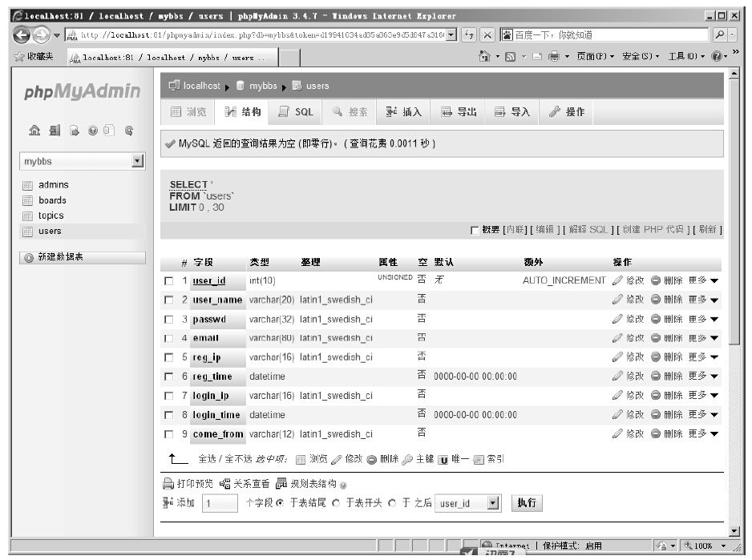Check the box for the user_id row
This screenshot has width=752, height=560.
pos(169,281)
